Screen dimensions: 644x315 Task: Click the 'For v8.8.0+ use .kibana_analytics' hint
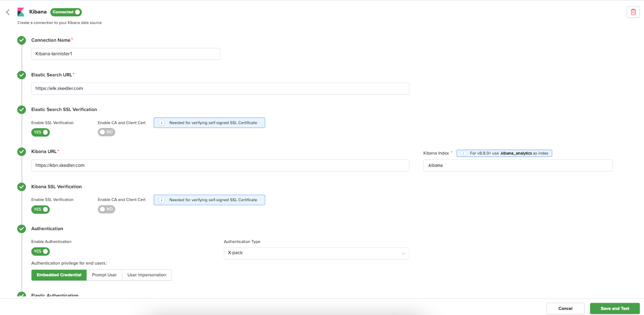pyautogui.click(x=504, y=153)
